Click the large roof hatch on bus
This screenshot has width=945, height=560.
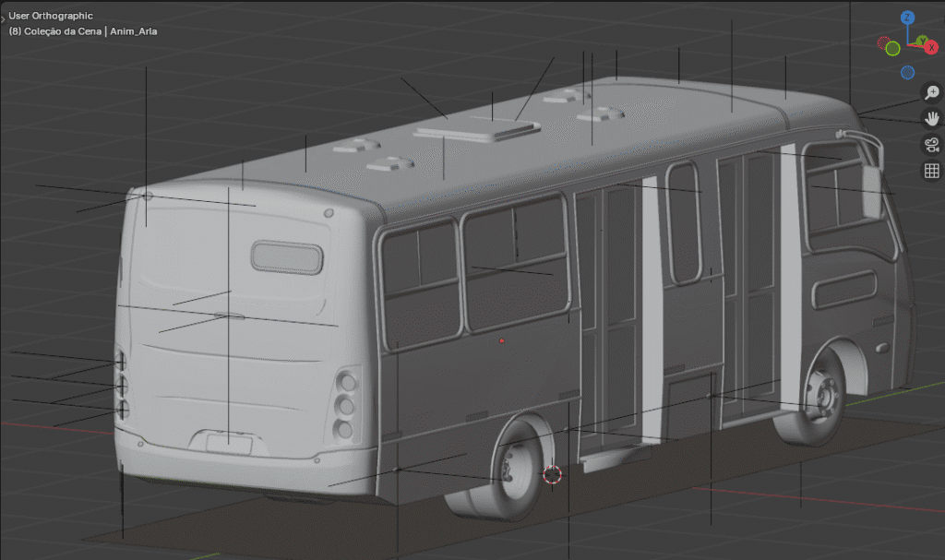coord(477,131)
